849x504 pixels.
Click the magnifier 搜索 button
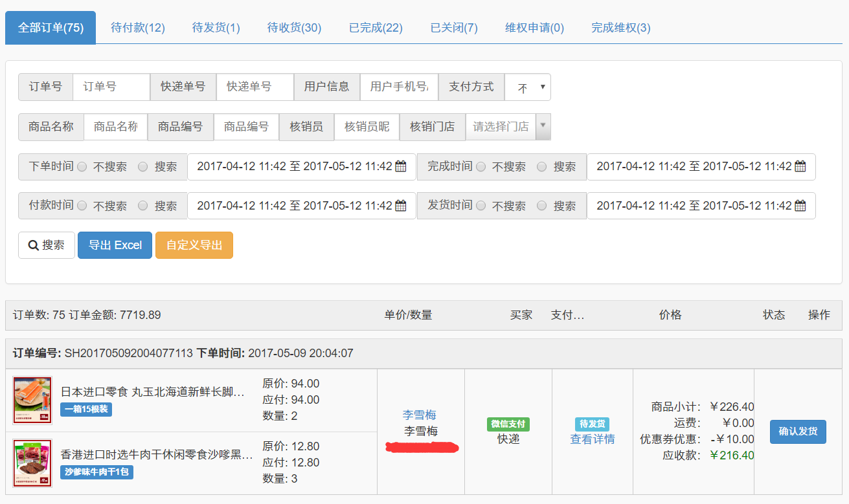47,245
